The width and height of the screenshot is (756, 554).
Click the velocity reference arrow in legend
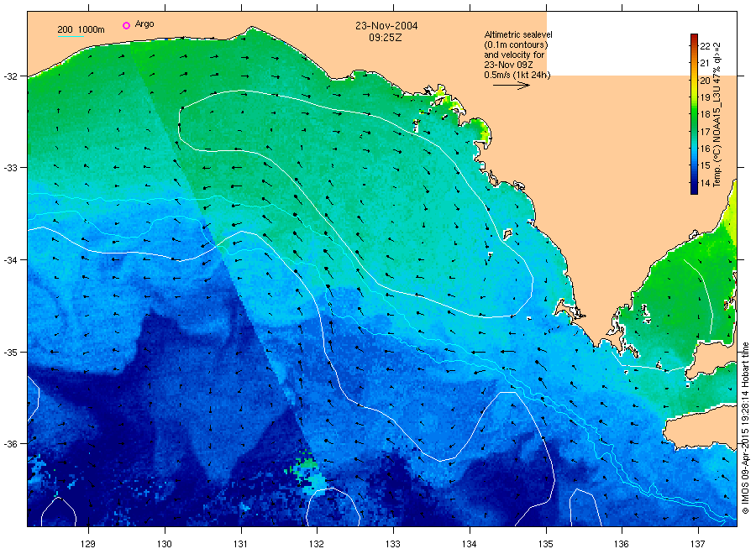[x=512, y=86]
